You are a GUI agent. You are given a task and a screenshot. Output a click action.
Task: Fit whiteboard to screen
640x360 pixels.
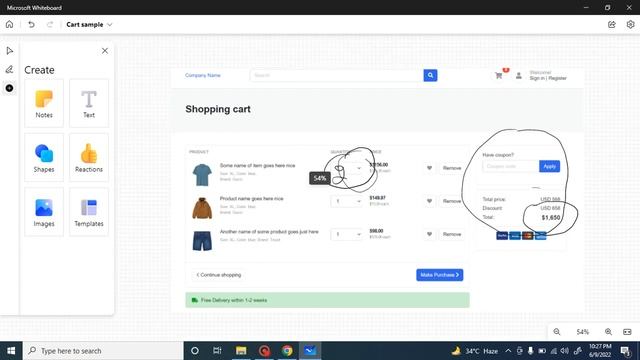tap(627, 332)
